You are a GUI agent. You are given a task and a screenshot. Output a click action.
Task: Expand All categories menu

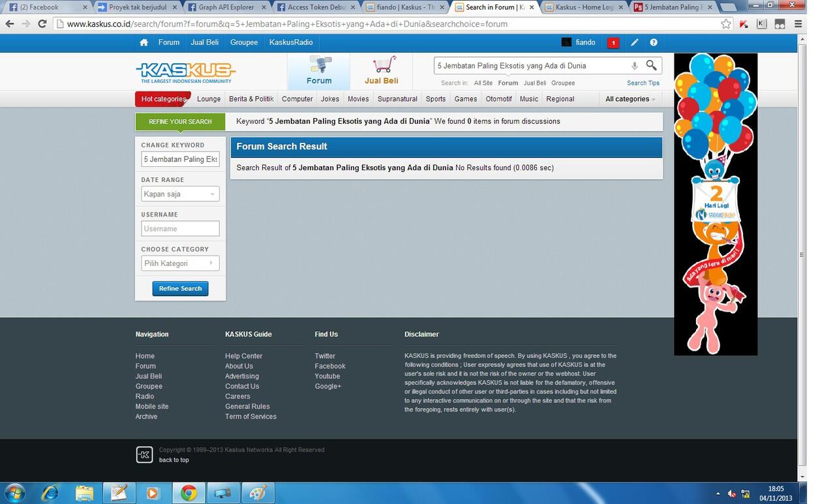coord(630,99)
